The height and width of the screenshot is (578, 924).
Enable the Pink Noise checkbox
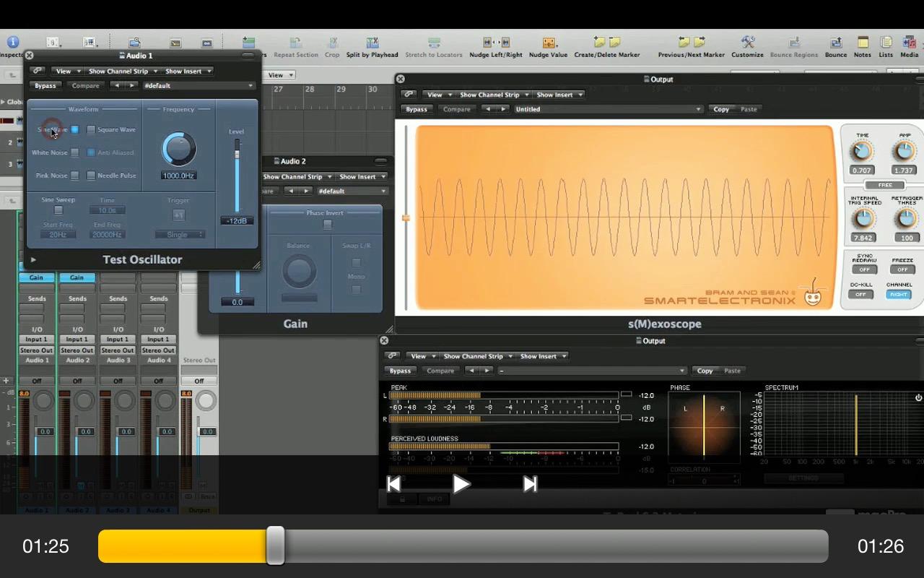pyautogui.click(x=74, y=176)
